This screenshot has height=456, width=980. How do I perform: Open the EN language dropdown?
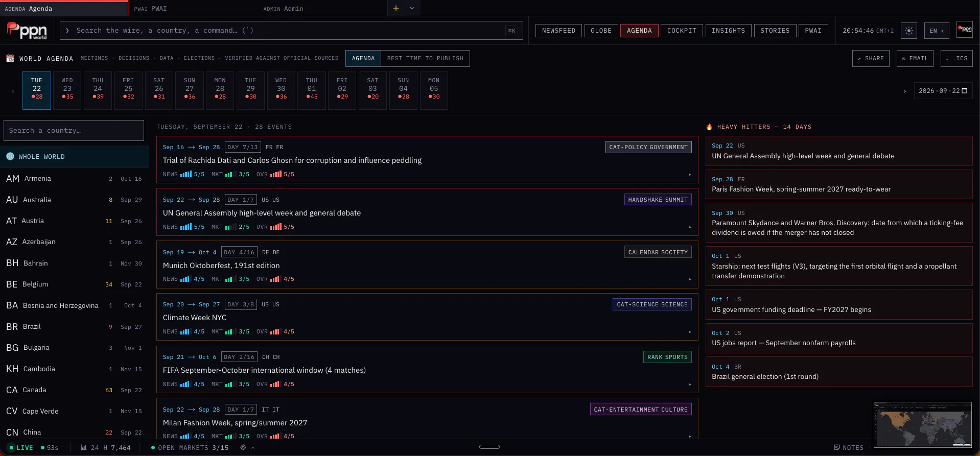[937, 31]
